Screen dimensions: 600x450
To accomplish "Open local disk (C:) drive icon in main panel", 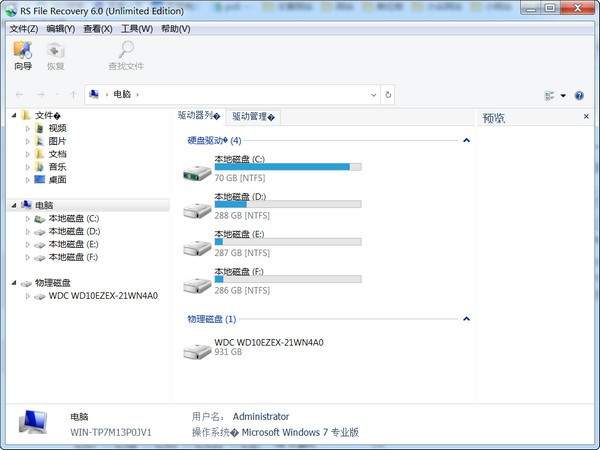I will pyautogui.click(x=197, y=172).
